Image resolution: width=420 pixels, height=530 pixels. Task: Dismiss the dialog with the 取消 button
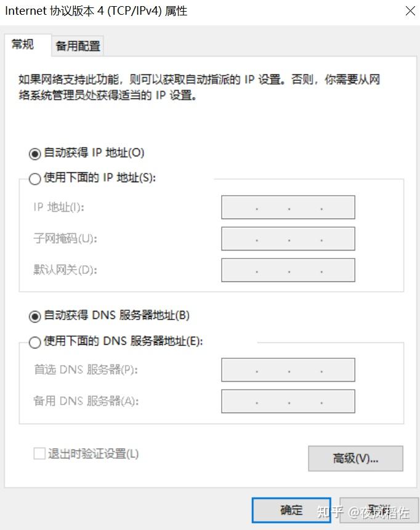coord(379,510)
